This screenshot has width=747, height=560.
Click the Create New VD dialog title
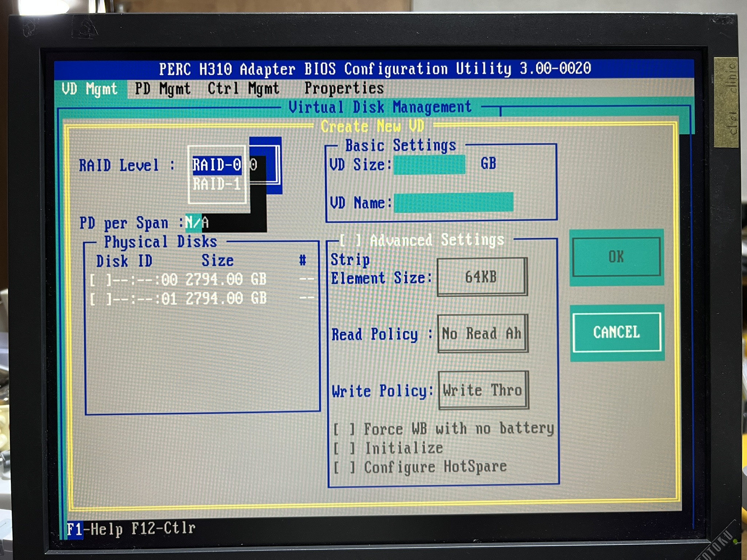pos(372,127)
